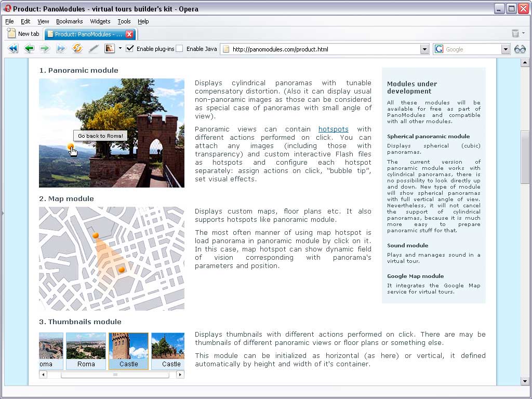Click the 'Sound module' heading
Image resolution: width=532 pixels, height=399 pixels.
pyautogui.click(x=407, y=246)
